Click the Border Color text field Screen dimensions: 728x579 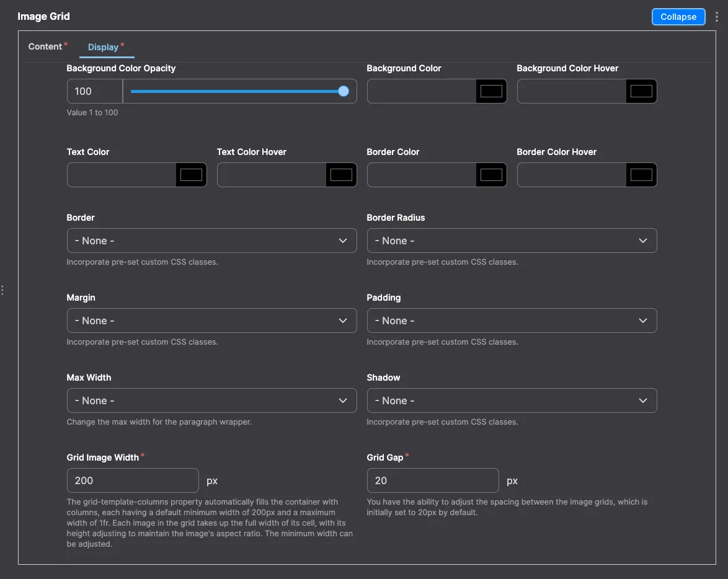pos(422,175)
